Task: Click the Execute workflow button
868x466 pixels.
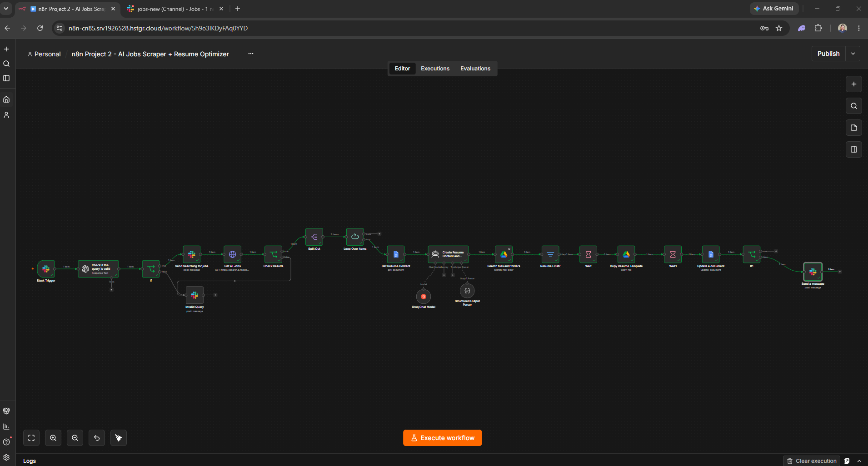Action: coord(443,438)
